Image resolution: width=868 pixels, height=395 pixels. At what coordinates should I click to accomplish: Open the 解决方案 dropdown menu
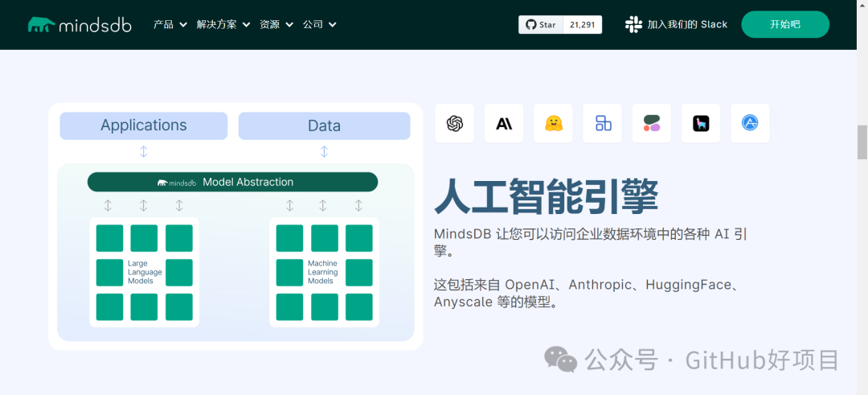click(x=223, y=24)
